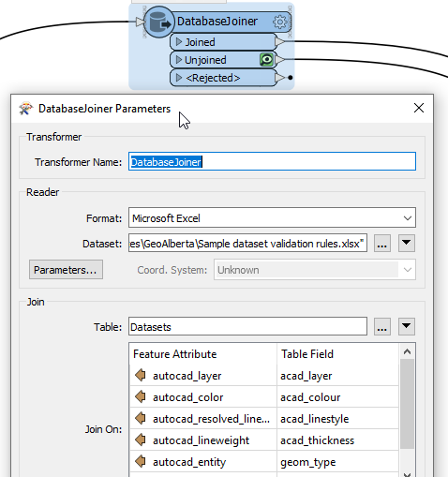This screenshot has height=477, width=448.
Task: Click the Join On list scroll up arrow
Action: (x=407, y=351)
